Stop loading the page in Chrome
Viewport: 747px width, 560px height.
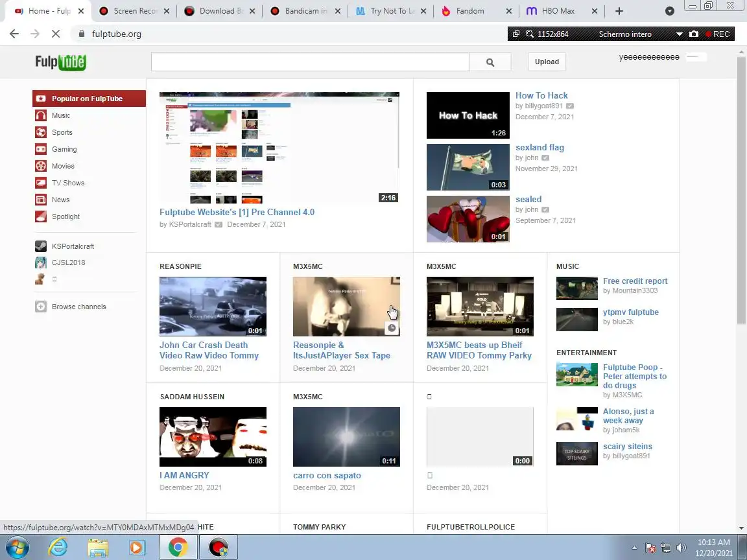[56, 34]
